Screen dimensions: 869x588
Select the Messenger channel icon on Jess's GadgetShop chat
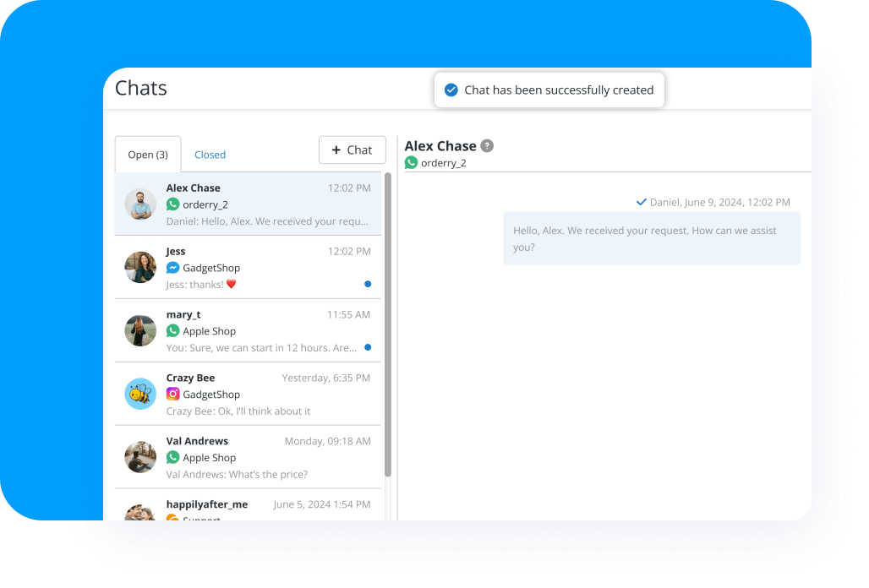pyautogui.click(x=173, y=268)
